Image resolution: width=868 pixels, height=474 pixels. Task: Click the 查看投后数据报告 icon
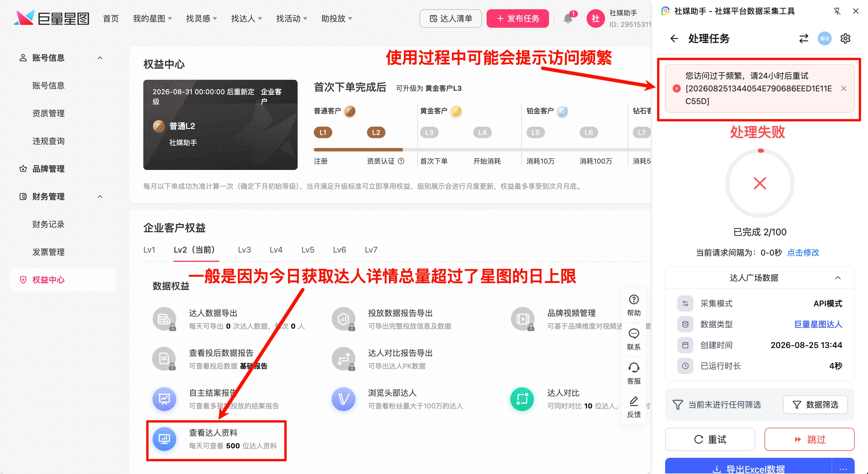tap(164, 359)
